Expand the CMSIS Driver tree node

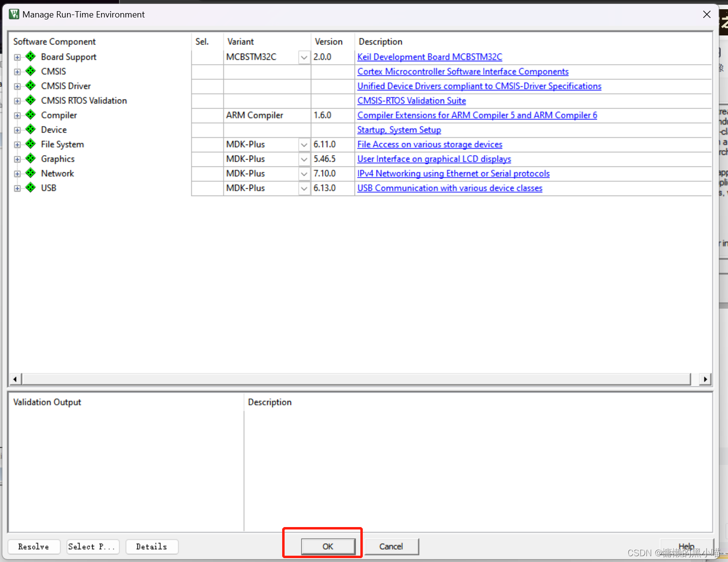point(17,86)
